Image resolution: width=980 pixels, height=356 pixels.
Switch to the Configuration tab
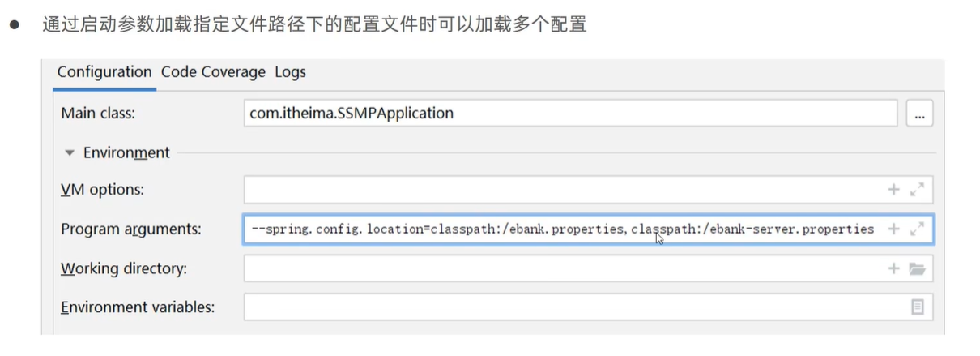pos(104,72)
